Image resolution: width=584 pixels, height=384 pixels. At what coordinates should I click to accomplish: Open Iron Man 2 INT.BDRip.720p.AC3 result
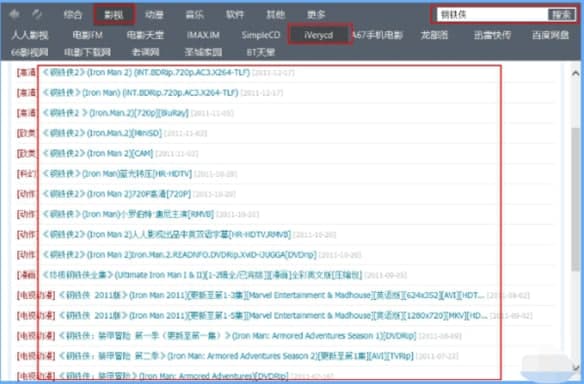[146, 72]
